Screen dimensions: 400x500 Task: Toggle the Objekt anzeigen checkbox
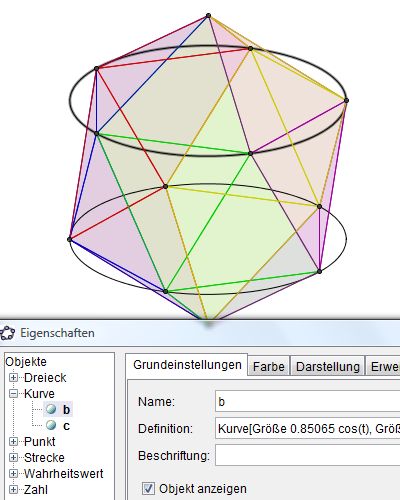[x=148, y=489]
